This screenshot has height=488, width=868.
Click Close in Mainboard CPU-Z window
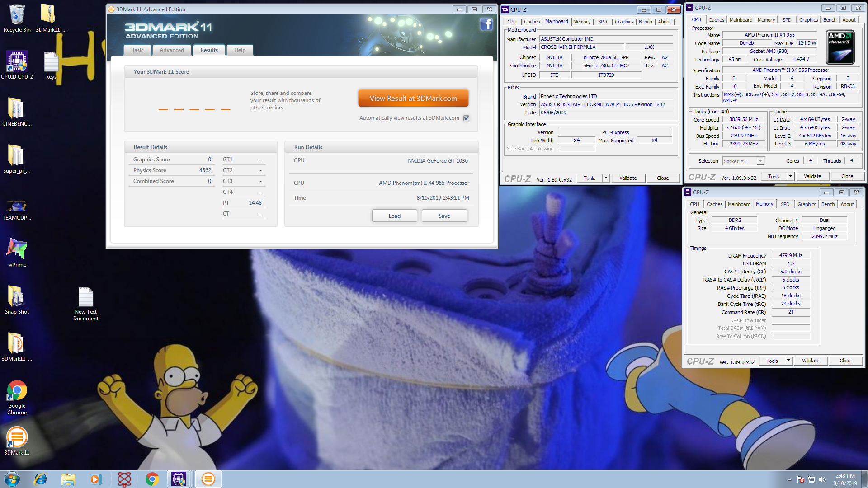663,178
